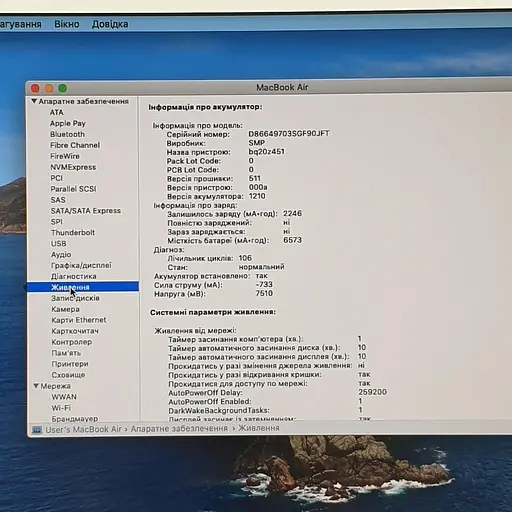
Task: Select NVMExpress in the sidebar
Action: pos(73,167)
